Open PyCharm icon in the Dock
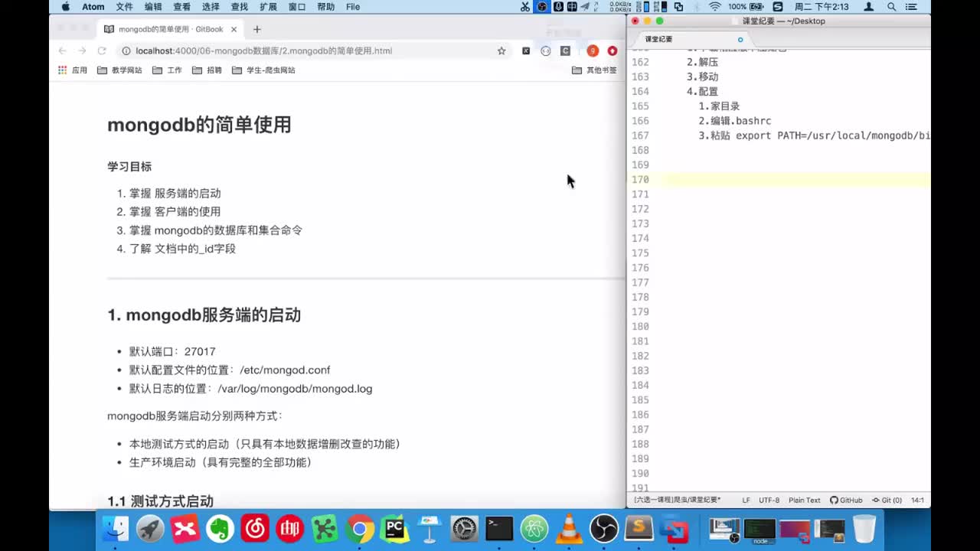980x551 pixels. [395, 528]
